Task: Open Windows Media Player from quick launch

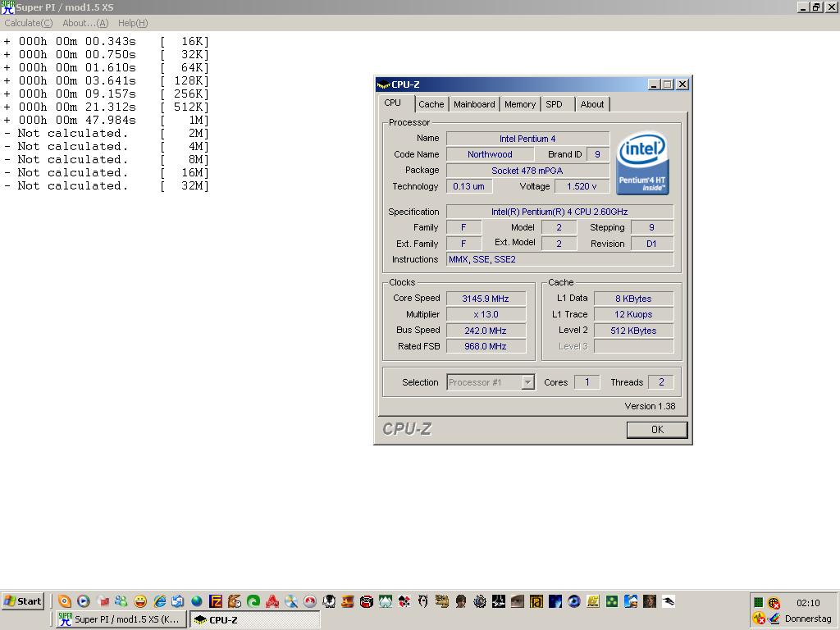Action: 83,601
